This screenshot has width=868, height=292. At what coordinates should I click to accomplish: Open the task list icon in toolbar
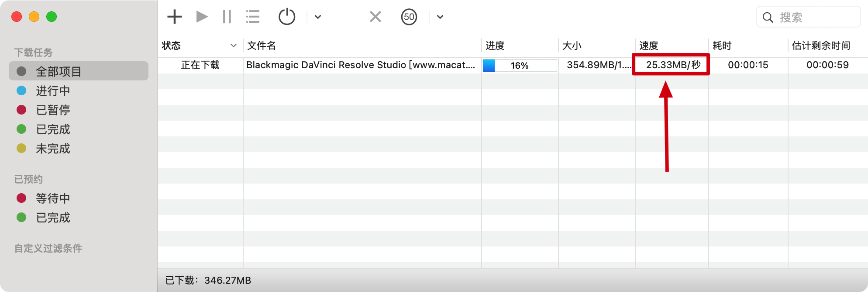coord(253,17)
